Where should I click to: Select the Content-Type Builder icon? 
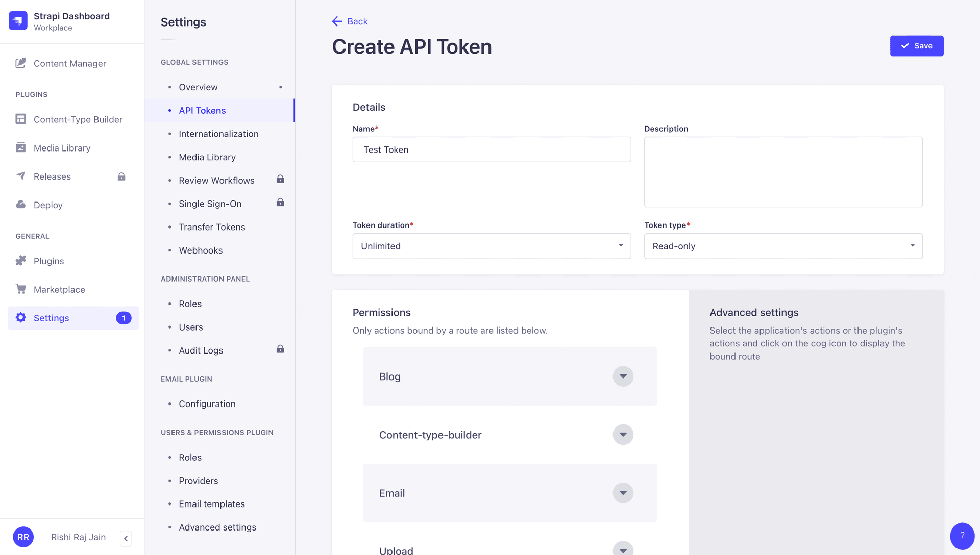click(20, 119)
